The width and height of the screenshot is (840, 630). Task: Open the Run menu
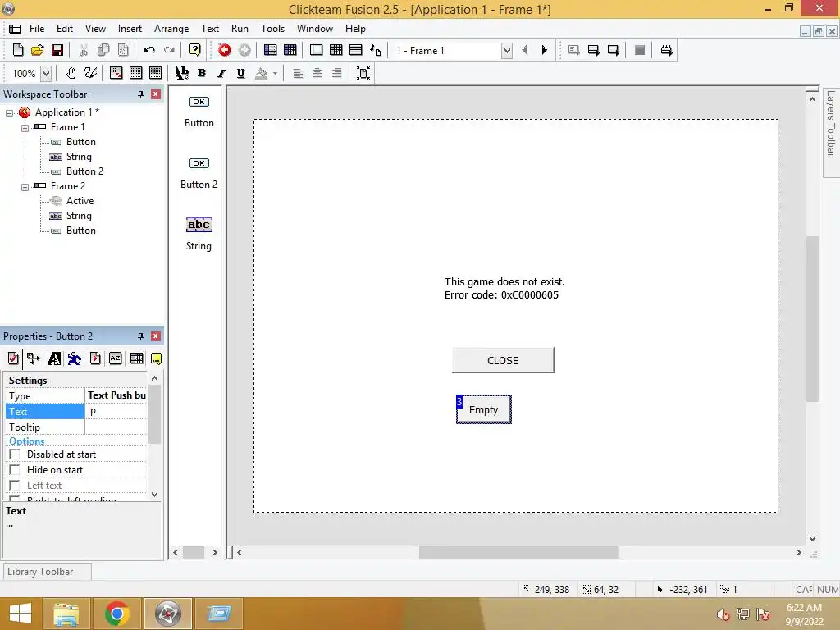coord(240,29)
